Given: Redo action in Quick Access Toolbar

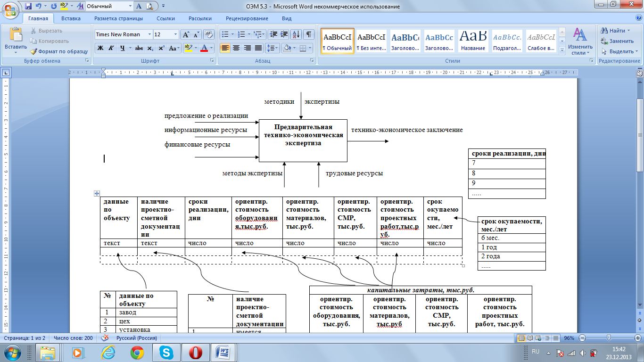Looking at the screenshot, I should 53,7.
